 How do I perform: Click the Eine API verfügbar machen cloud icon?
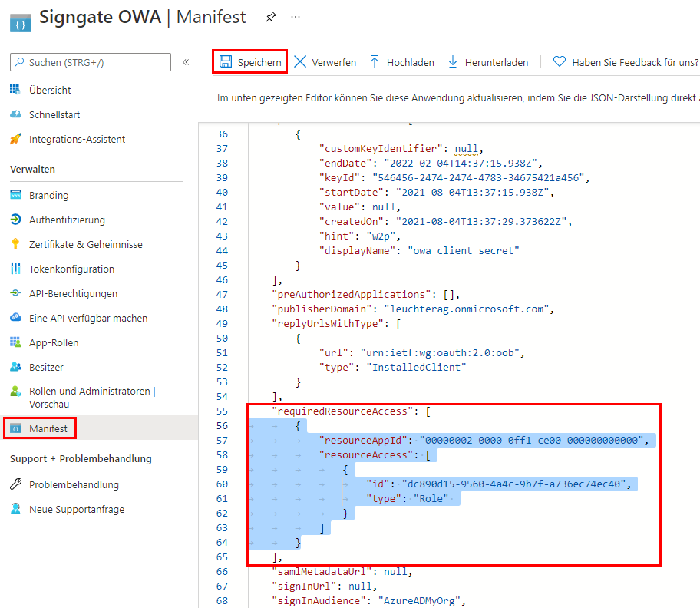pyautogui.click(x=15, y=317)
